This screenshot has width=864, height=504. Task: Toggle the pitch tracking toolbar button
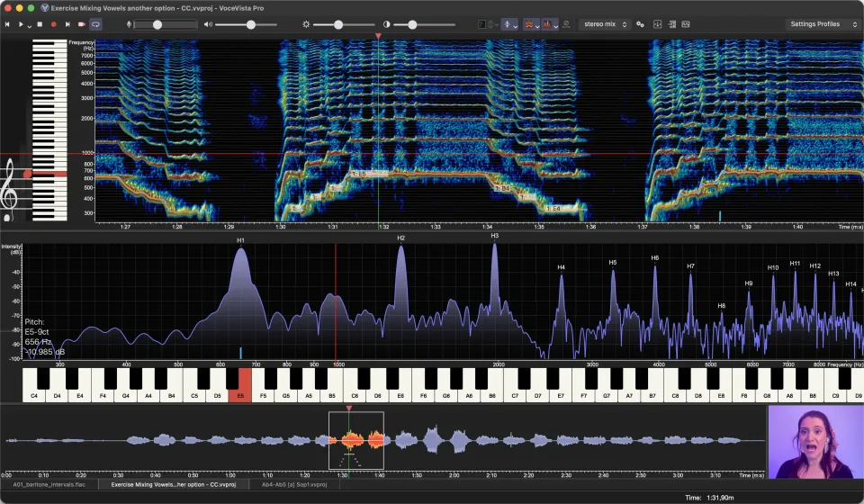(508, 24)
